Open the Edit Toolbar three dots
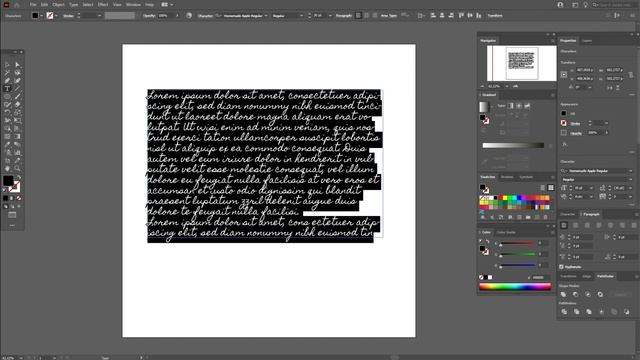Screen dimensions: 640x360 pyautogui.click(x=12, y=225)
